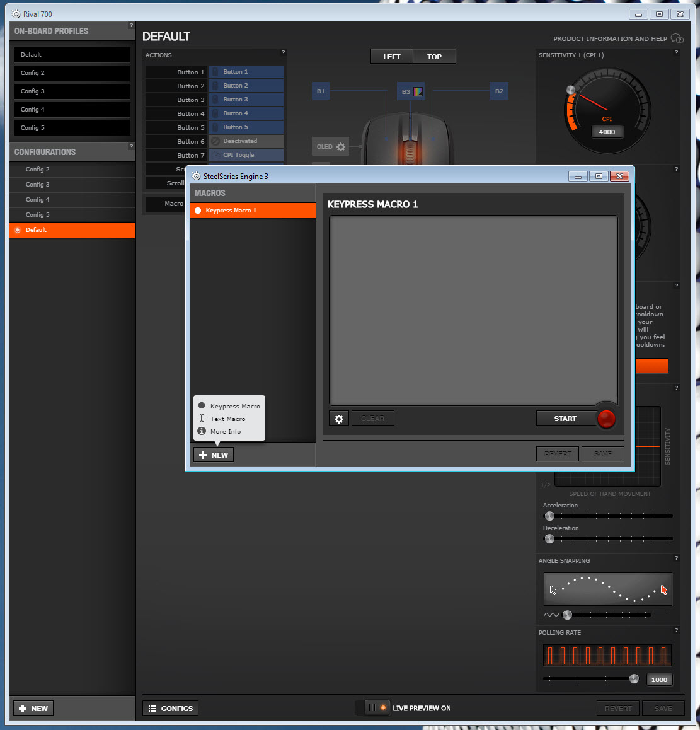Image resolution: width=700 pixels, height=730 pixels.
Task: Click Configurations help question mark
Action: pyautogui.click(x=131, y=146)
